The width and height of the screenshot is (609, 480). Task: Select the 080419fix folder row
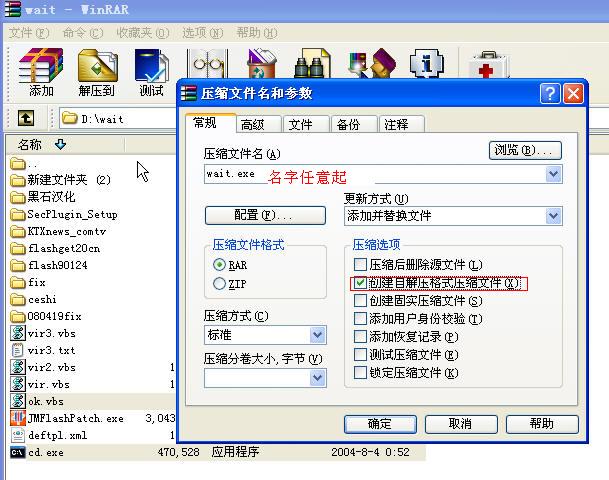click(x=46, y=317)
